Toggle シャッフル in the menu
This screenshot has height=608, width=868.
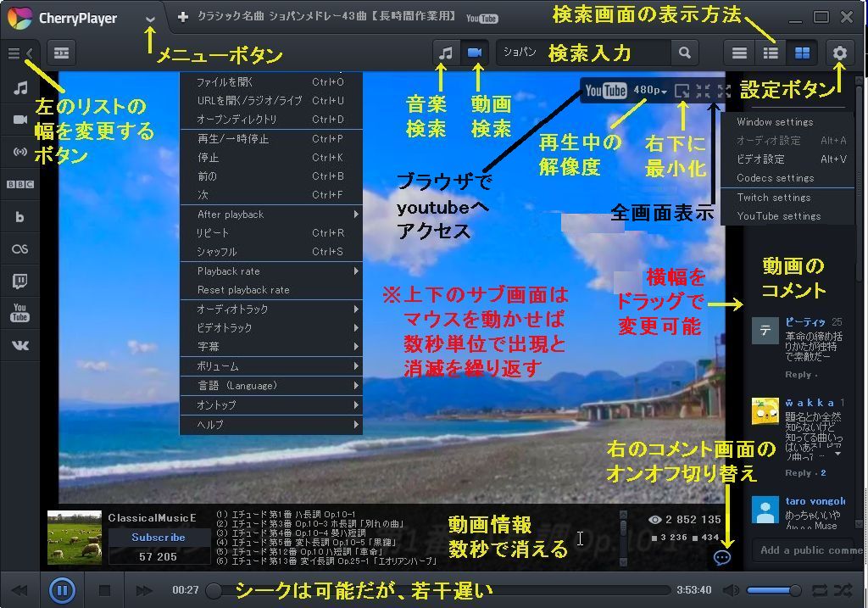pyautogui.click(x=271, y=252)
